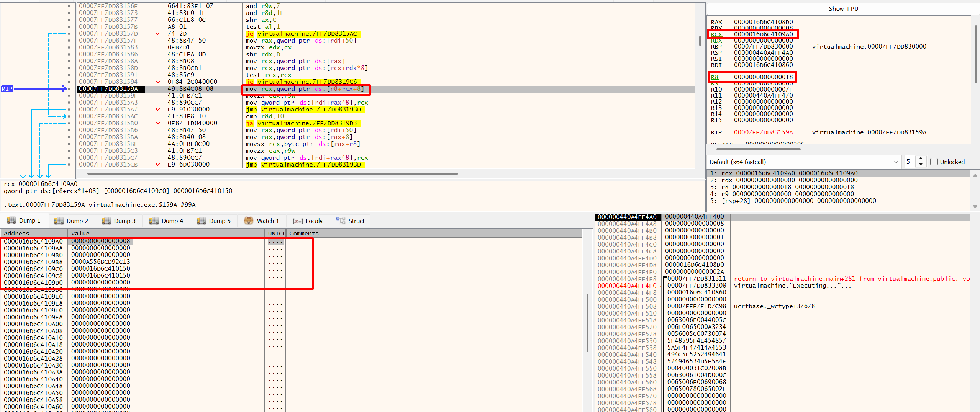Image resolution: width=980 pixels, height=412 pixels.
Task: Click the Address column header in dump
Action: click(x=16, y=233)
